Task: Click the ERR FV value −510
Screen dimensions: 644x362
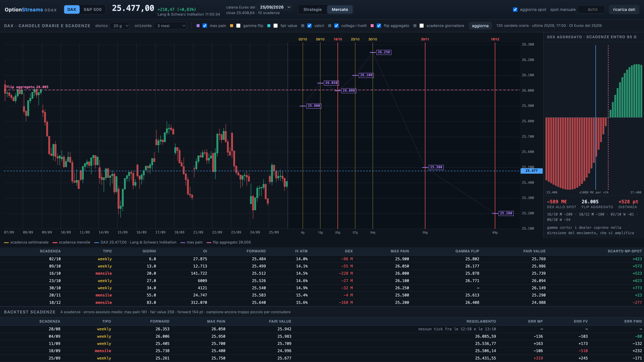Action: click(583, 351)
